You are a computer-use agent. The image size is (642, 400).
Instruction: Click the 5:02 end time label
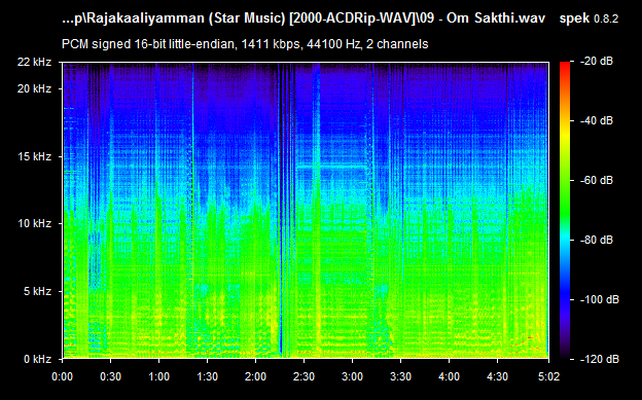point(549,376)
